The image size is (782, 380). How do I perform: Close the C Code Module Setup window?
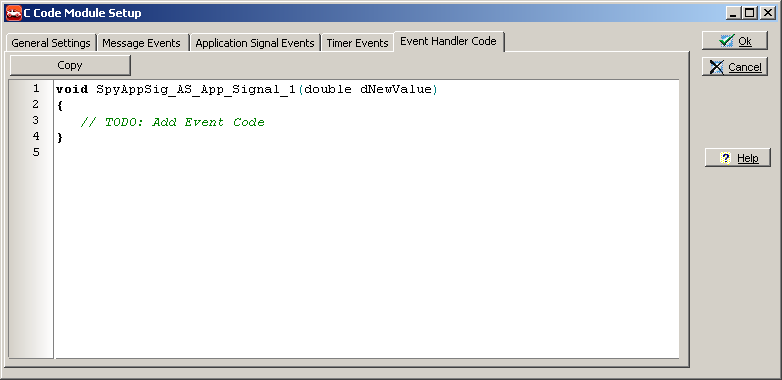pyautogui.click(x=767, y=13)
